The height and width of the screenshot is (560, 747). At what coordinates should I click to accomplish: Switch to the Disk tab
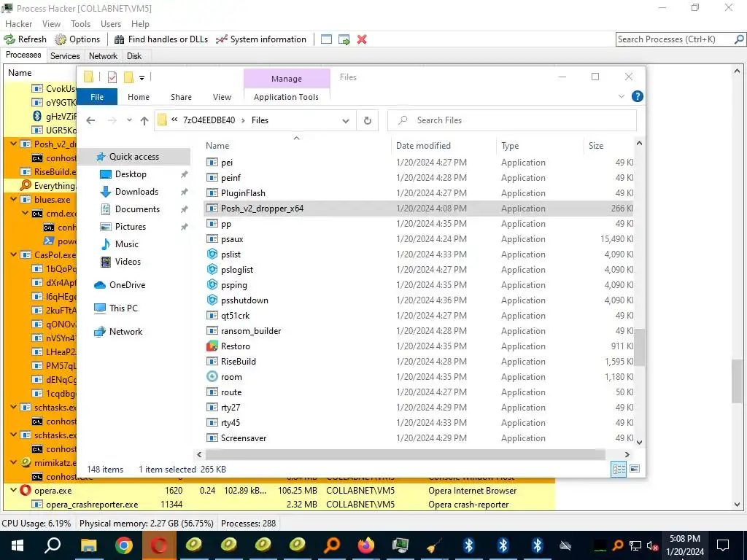pyautogui.click(x=134, y=55)
